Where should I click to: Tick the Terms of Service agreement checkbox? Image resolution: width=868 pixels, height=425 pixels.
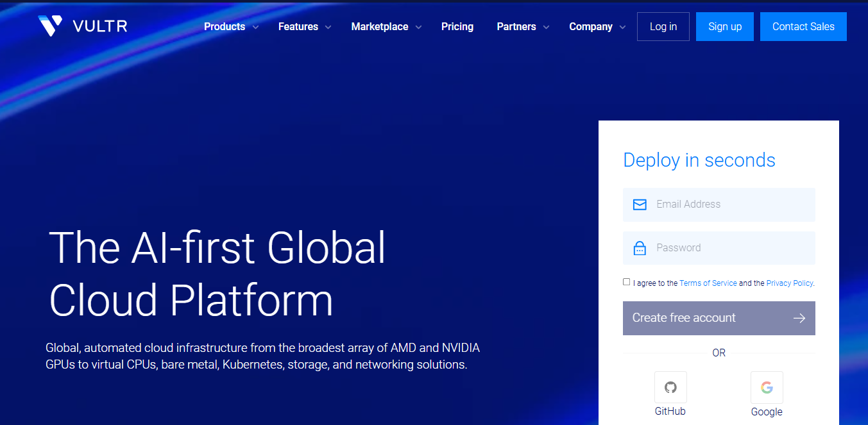626,282
